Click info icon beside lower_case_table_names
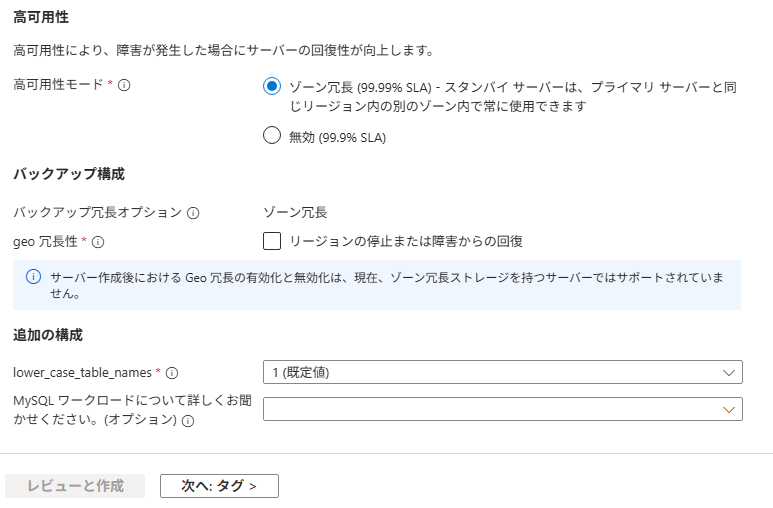773x508 pixels. 172,373
